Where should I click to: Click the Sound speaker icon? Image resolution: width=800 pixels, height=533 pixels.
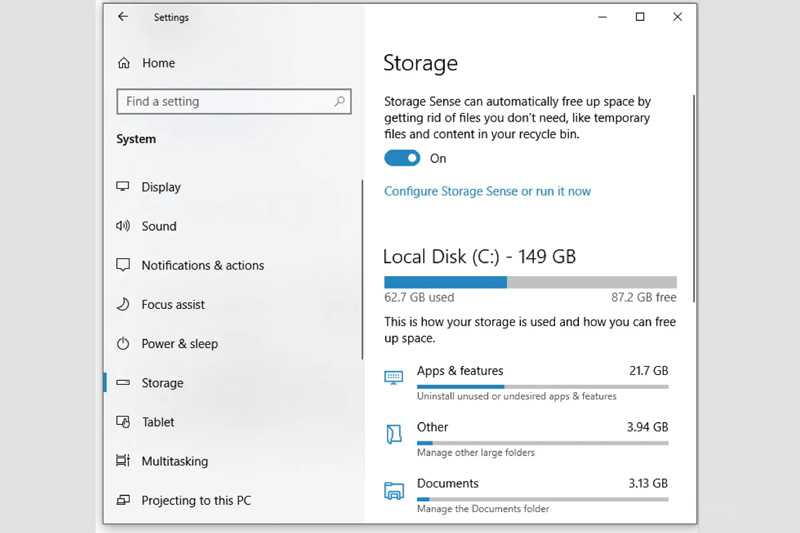tap(123, 226)
